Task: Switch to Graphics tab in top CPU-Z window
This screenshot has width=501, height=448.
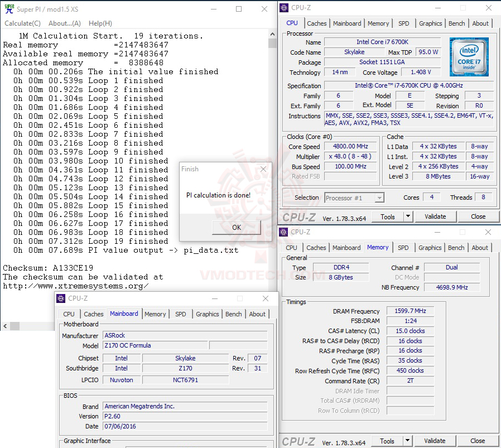Action: click(x=430, y=23)
